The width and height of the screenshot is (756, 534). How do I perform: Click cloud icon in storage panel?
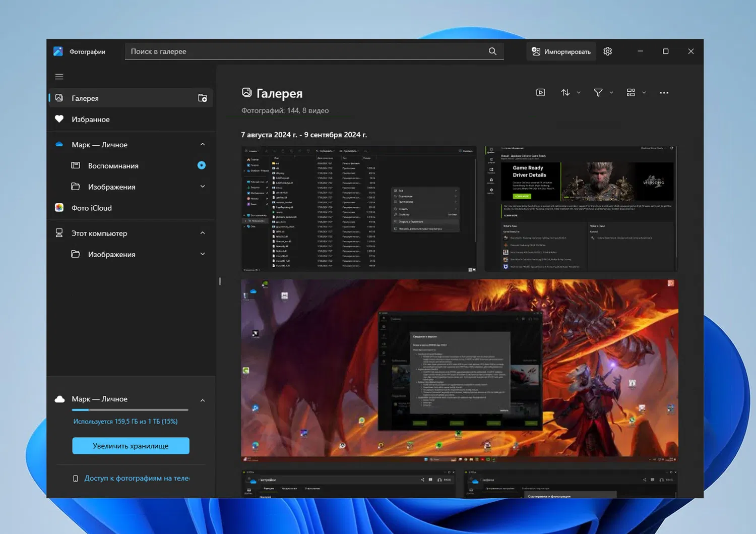pyautogui.click(x=59, y=399)
